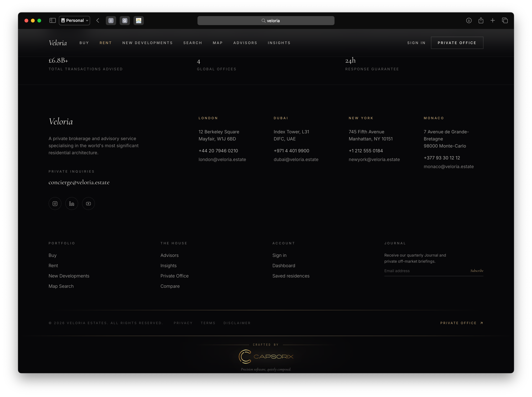Image resolution: width=532 pixels, height=397 pixels.
Task: Click the '745 Fifth Avenue' address
Action: point(367,132)
